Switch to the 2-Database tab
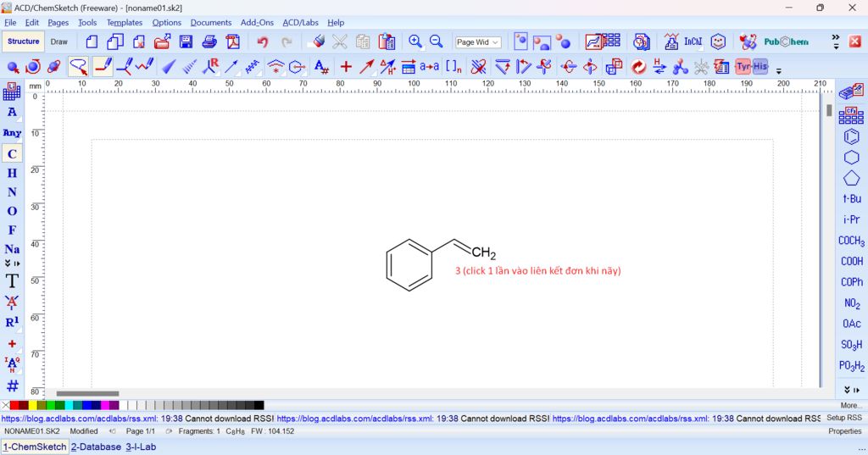This screenshot has width=868, height=455. (96, 447)
